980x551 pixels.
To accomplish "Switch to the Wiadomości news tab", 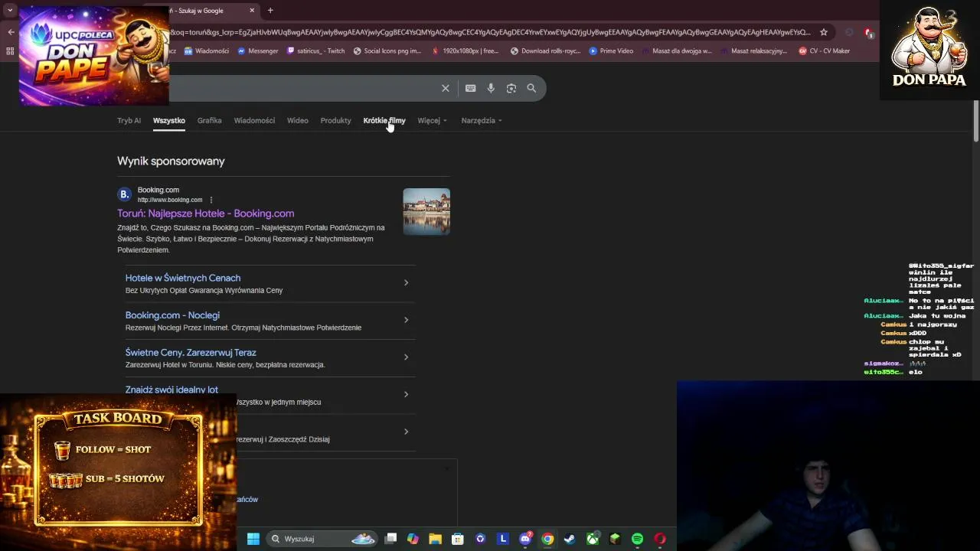I will pos(254,120).
